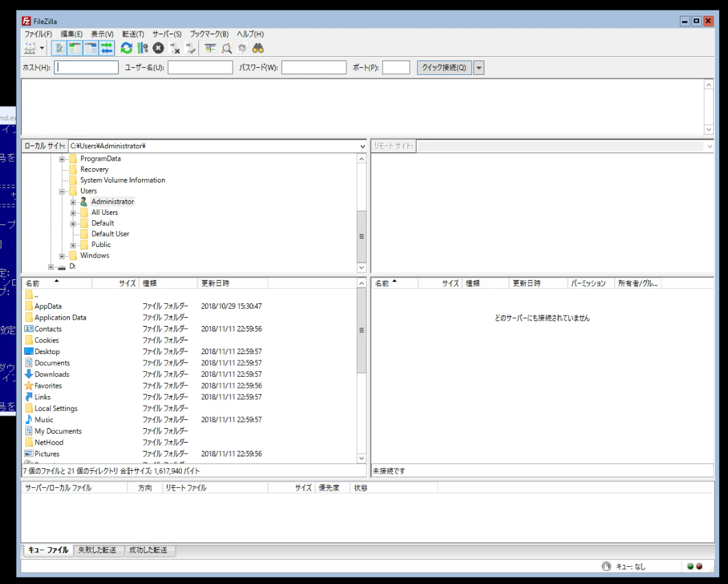
Task: Sort local files by 更新日時 column
Action: coord(232,283)
